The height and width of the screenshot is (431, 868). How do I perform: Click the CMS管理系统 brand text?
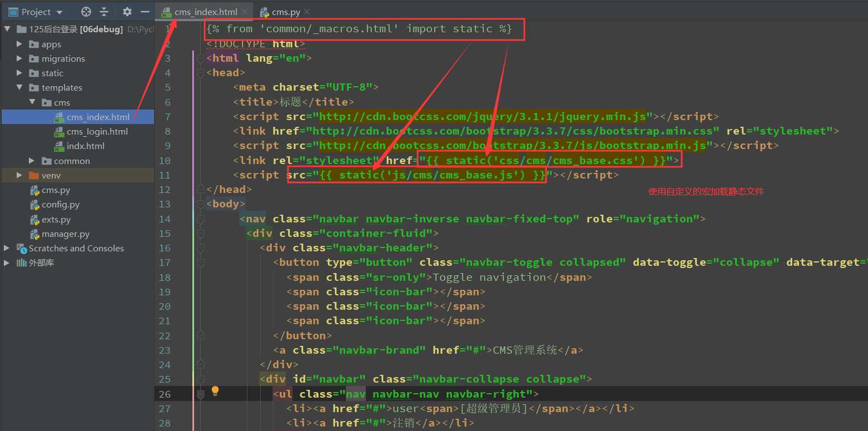pyautogui.click(x=525, y=350)
